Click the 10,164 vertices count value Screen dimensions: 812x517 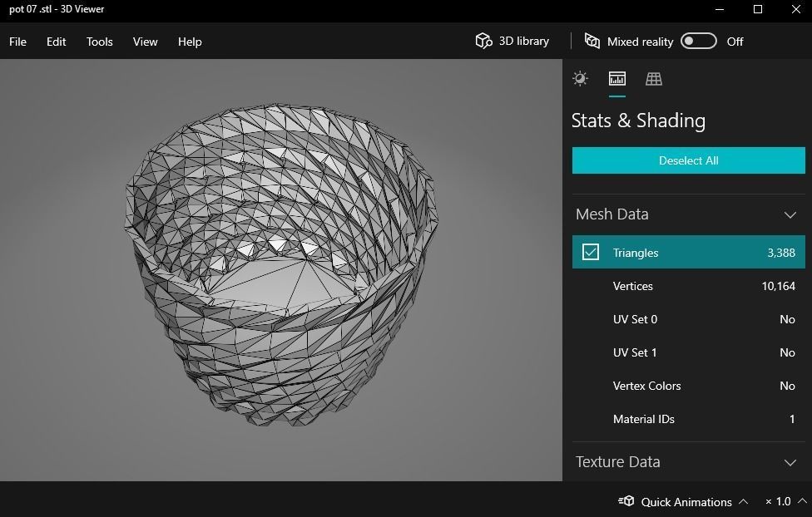779,286
